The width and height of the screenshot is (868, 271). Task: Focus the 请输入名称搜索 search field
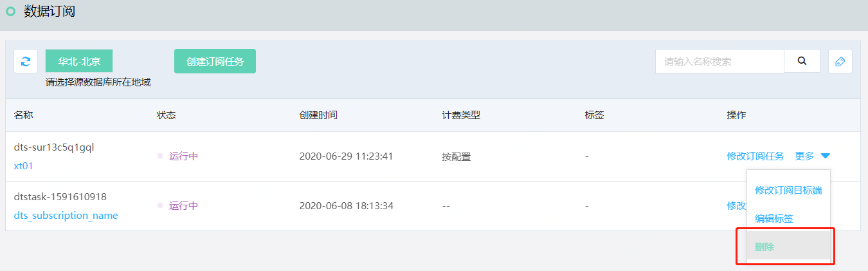click(x=719, y=61)
